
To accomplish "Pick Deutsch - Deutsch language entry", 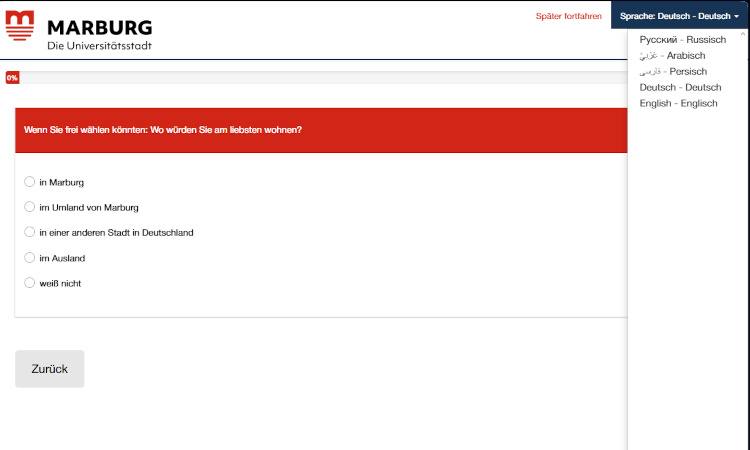I will [x=680, y=88].
